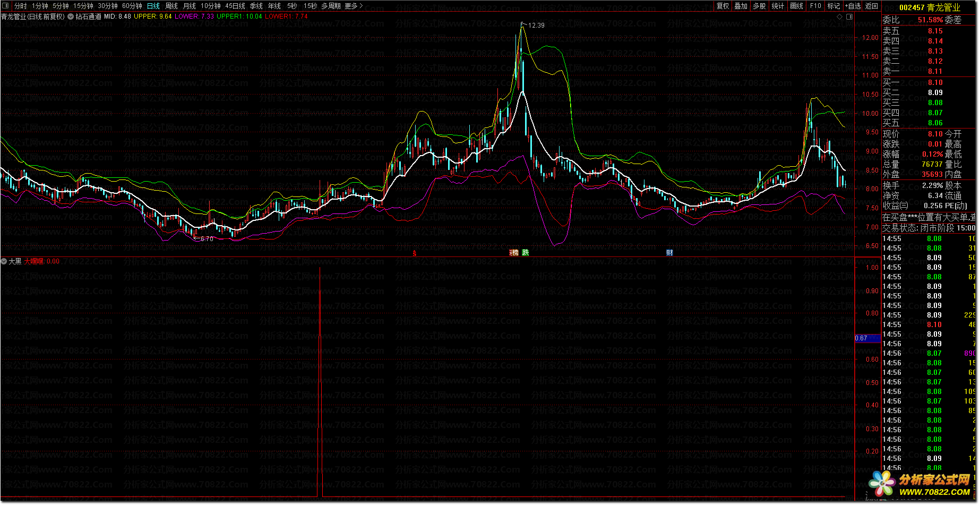The image size is (980, 505).
Task: Click the 总量 value 76737
Action: pos(932,164)
